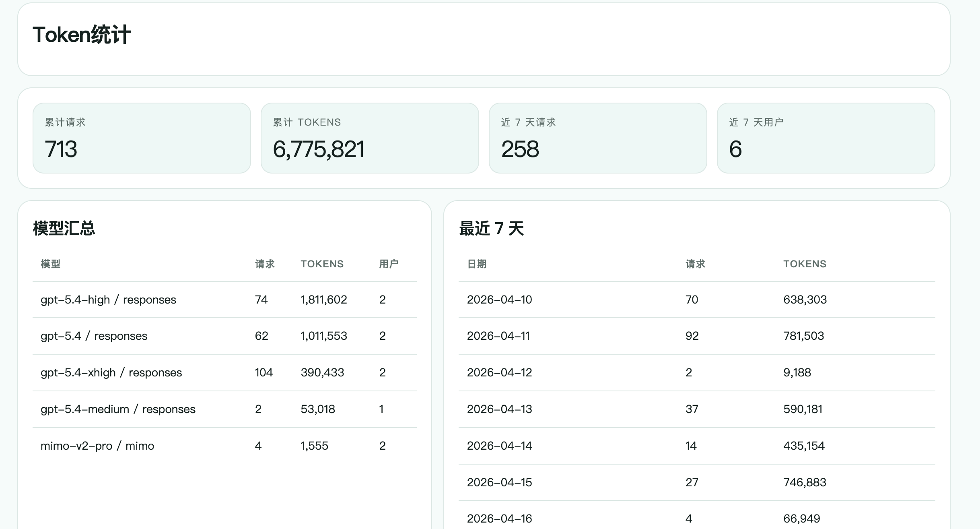Screen dimensions: 980x529
Task: Click token count 590,181
Action: coord(803,409)
